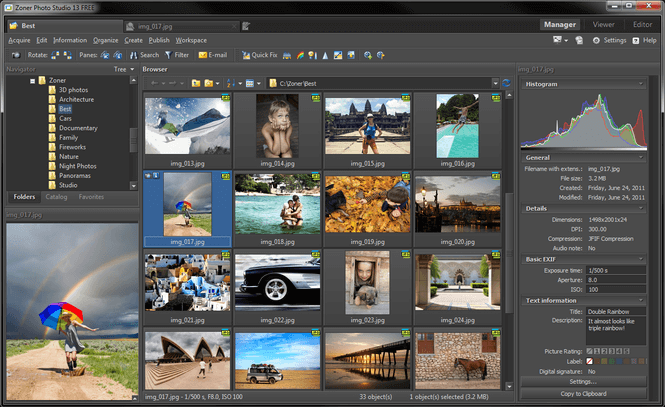
Task: Click the Settings... button in info panel
Action: (584, 381)
